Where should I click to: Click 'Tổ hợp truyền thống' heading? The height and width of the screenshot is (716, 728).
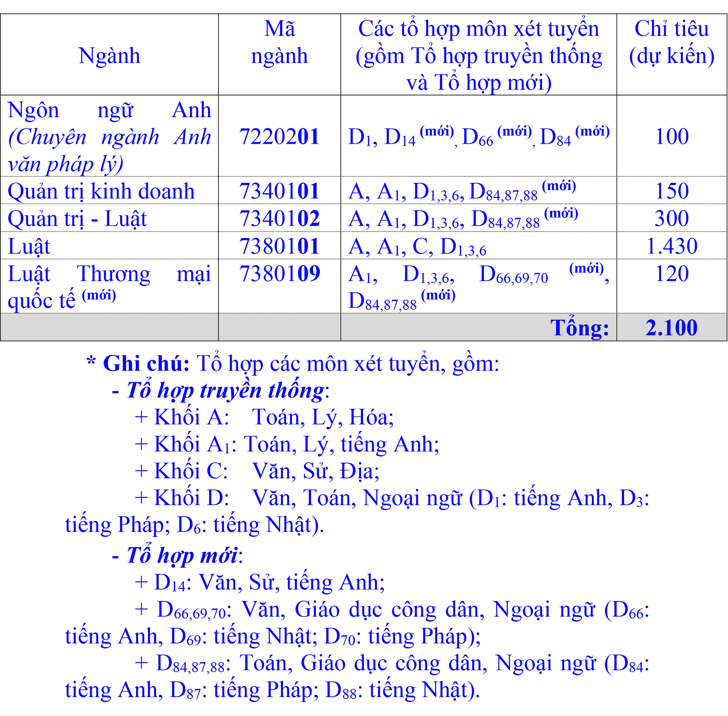(x=225, y=391)
